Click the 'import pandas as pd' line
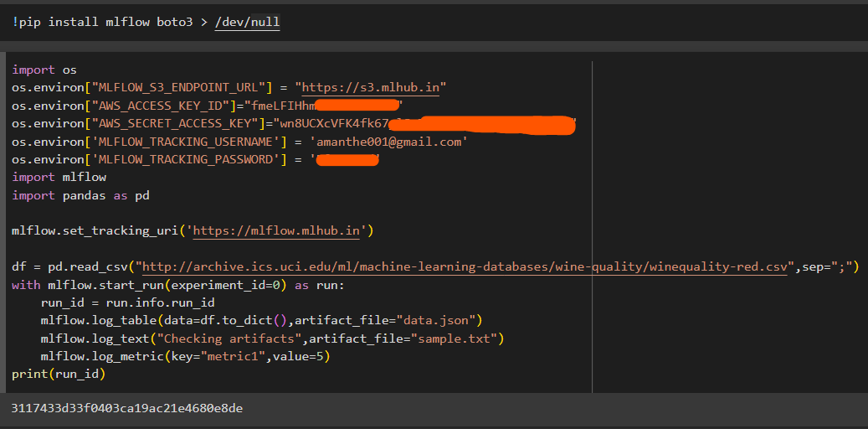This screenshot has height=429, width=868. 80,196
